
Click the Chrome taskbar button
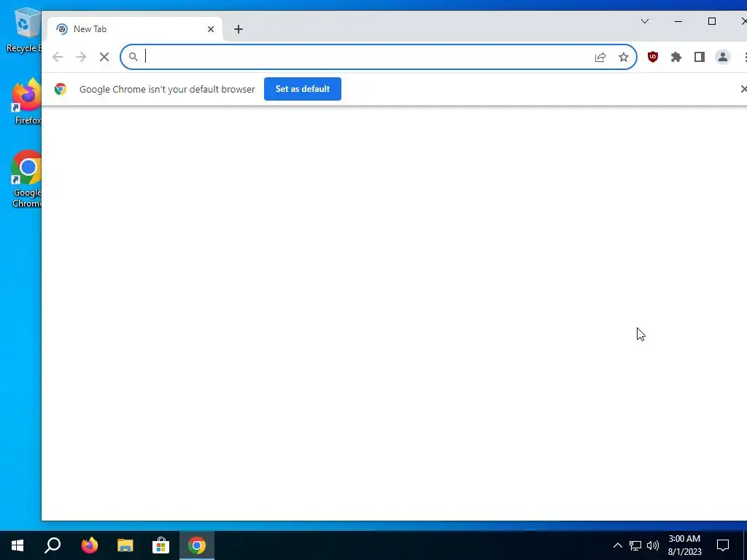(197, 545)
